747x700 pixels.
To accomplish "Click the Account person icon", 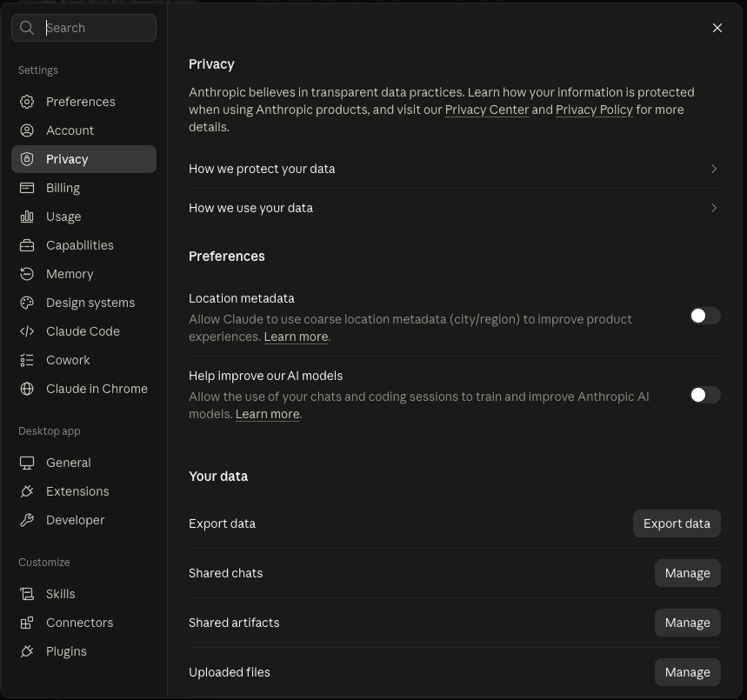I will click(x=27, y=130).
